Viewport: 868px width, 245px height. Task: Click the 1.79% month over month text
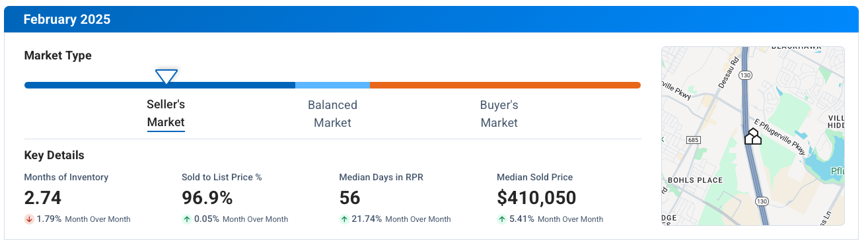click(x=83, y=219)
